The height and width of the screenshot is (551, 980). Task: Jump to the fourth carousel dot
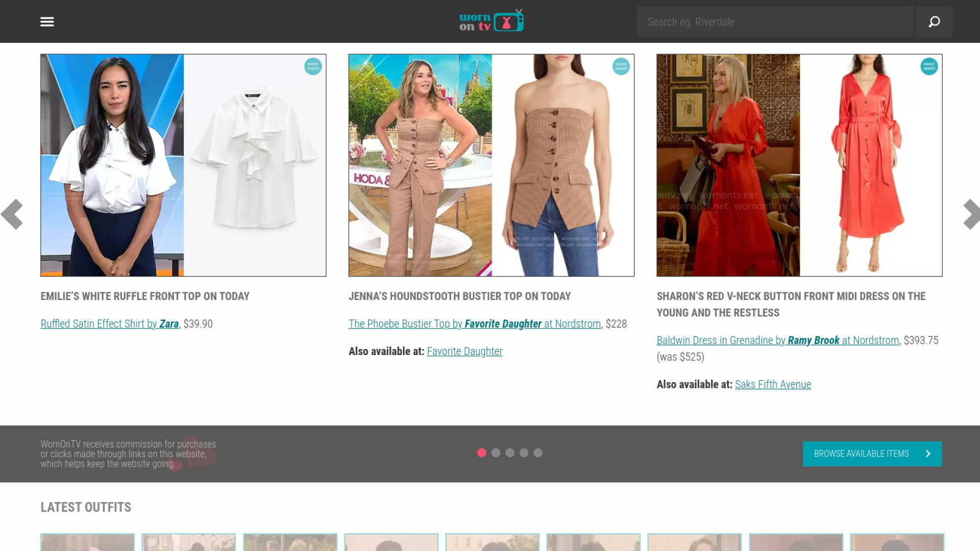click(x=524, y=453)
